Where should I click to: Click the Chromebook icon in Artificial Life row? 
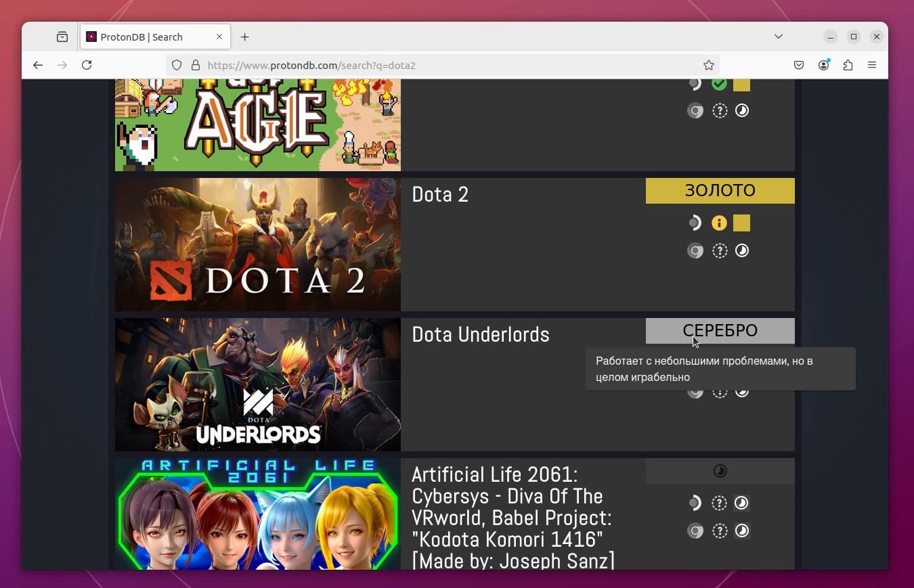click(695, 531)
